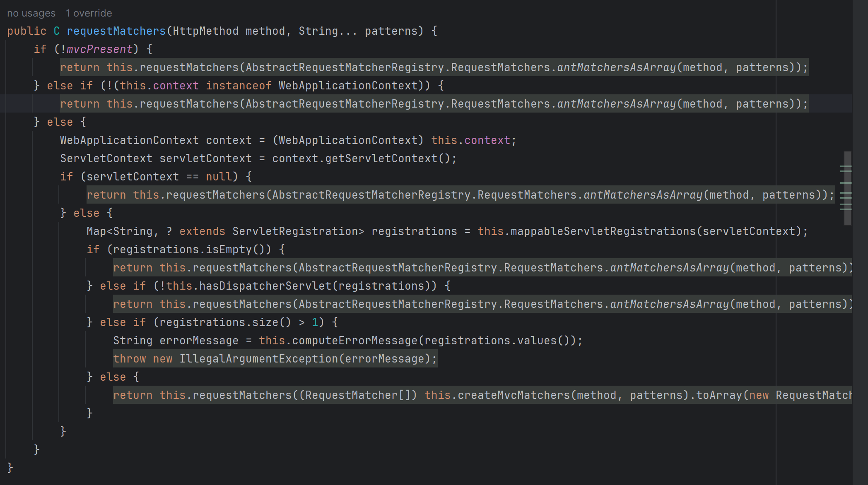868x485 pixels.
Task: Open the '1 override' inlay hint
Action: pyautogui.click(x=89, y=13)
